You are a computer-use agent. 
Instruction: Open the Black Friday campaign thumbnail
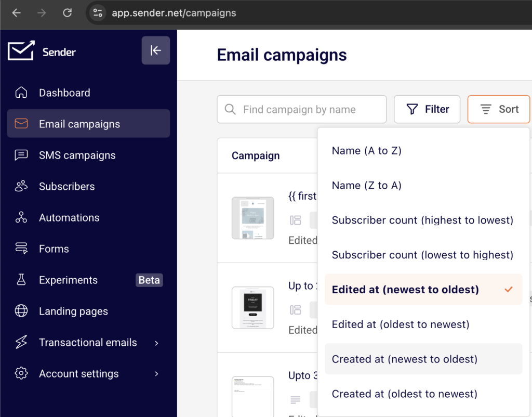pos(253,308)
